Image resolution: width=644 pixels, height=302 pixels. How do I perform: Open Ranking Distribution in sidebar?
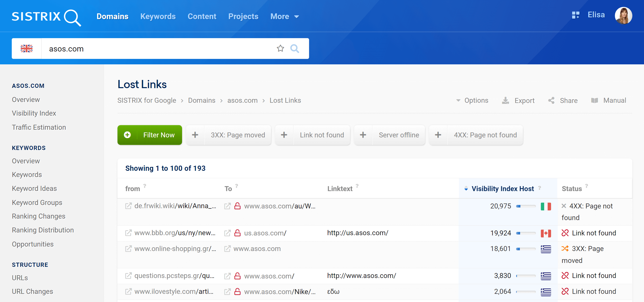coord(43,230)
